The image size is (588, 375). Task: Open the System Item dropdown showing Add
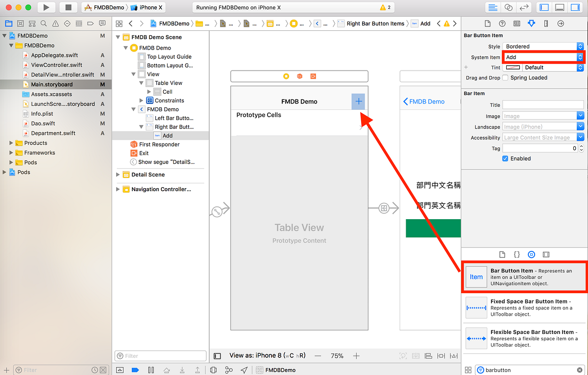[x=542, y=57]
